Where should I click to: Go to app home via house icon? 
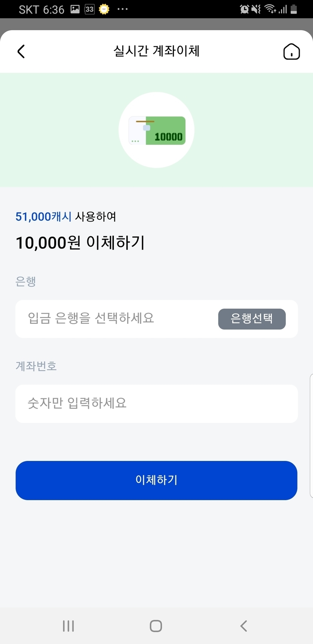[292, 52]
